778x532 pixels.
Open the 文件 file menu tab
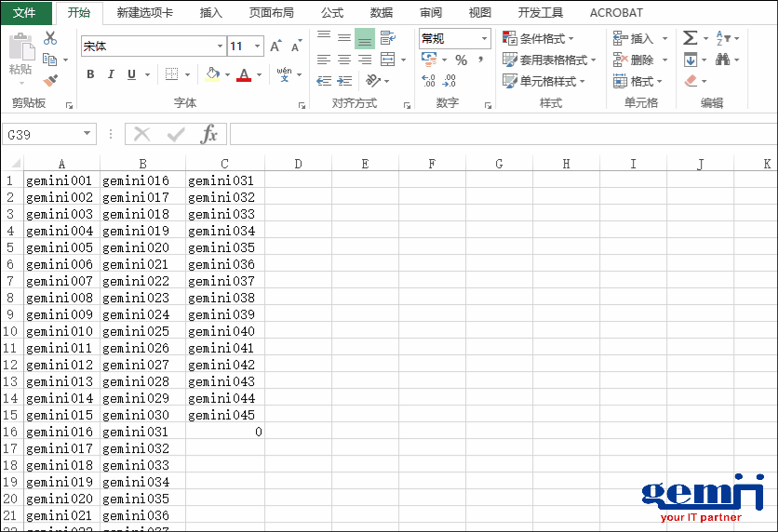[26, 13]
